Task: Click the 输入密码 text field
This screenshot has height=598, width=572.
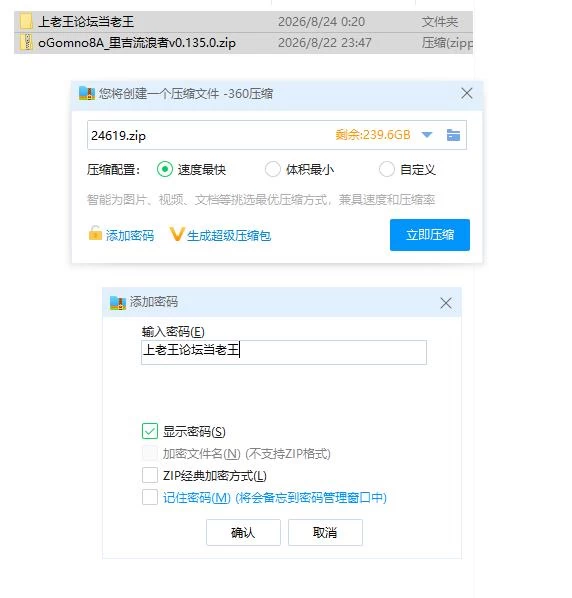Action: pos(284,352)
